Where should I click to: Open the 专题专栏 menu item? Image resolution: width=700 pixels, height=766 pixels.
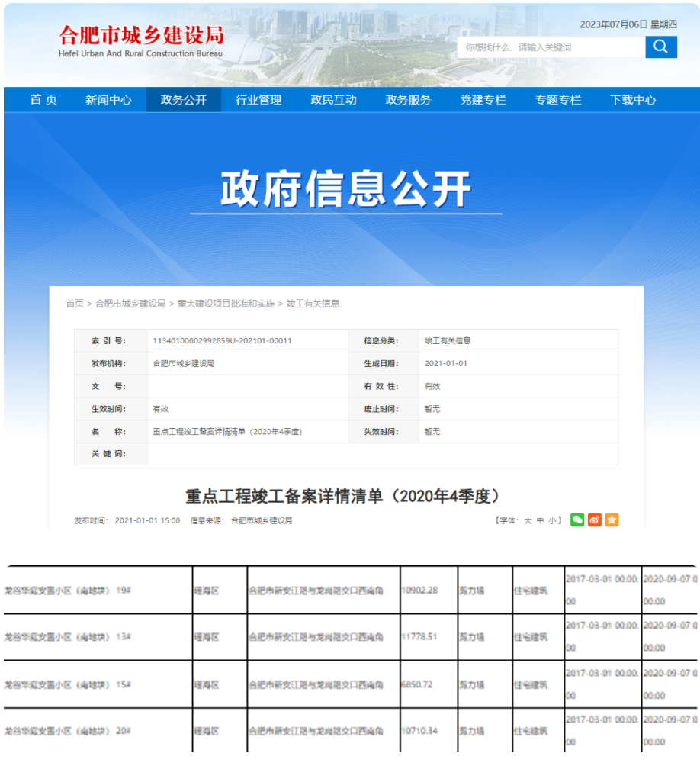pyautogui.click(x=558, y=100)
